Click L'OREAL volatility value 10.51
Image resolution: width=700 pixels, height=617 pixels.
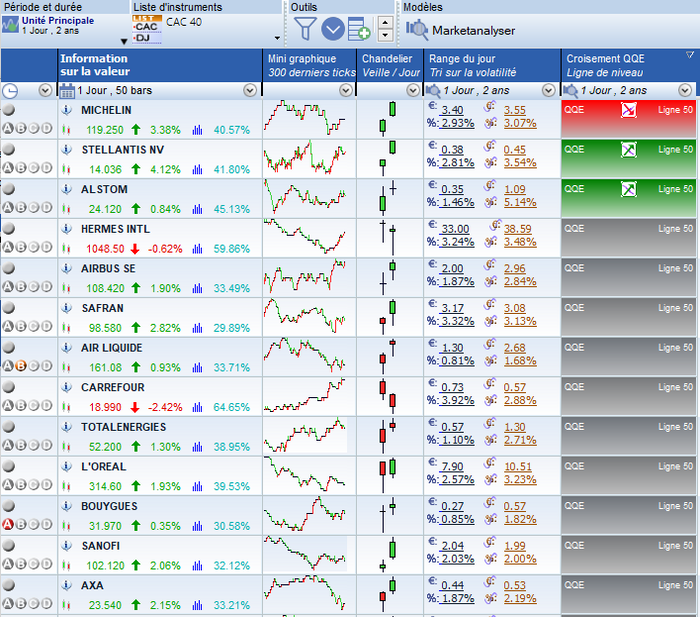(518, 467)
